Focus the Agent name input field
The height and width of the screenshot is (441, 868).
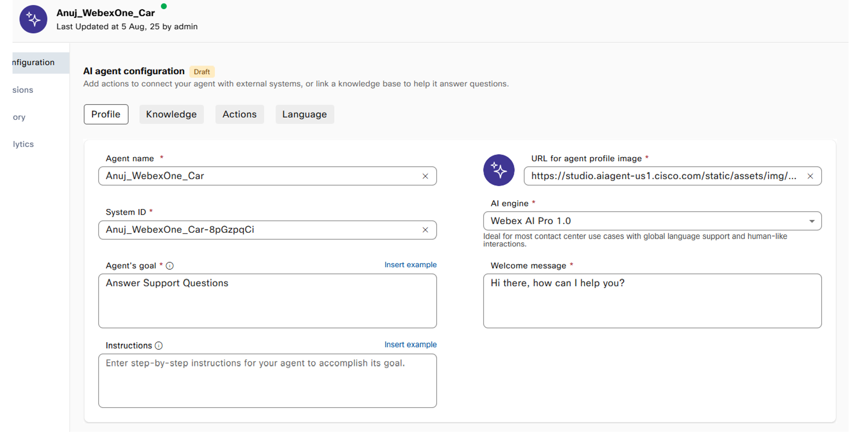click(x=267, y=176)
